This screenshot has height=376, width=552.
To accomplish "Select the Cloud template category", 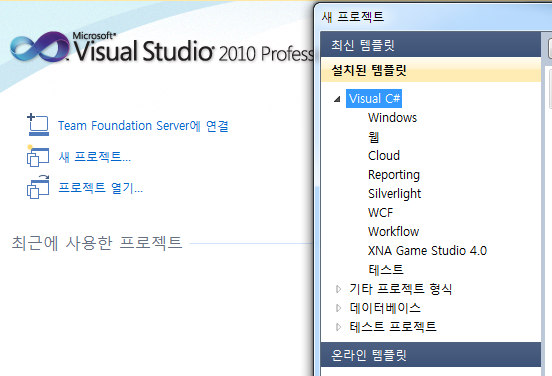I will click(x=384, y=156).
